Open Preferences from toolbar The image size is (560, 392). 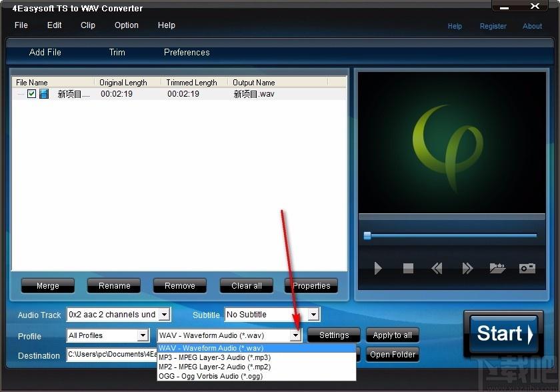click(187, 52)
